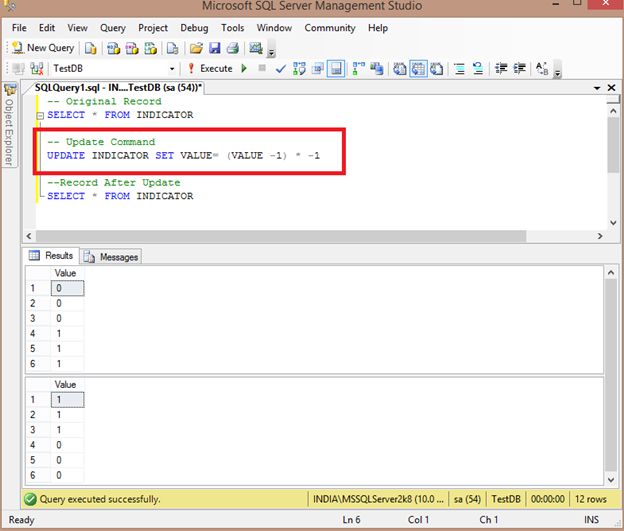Toggle Results to Text output mode

(x=400, y=68)
